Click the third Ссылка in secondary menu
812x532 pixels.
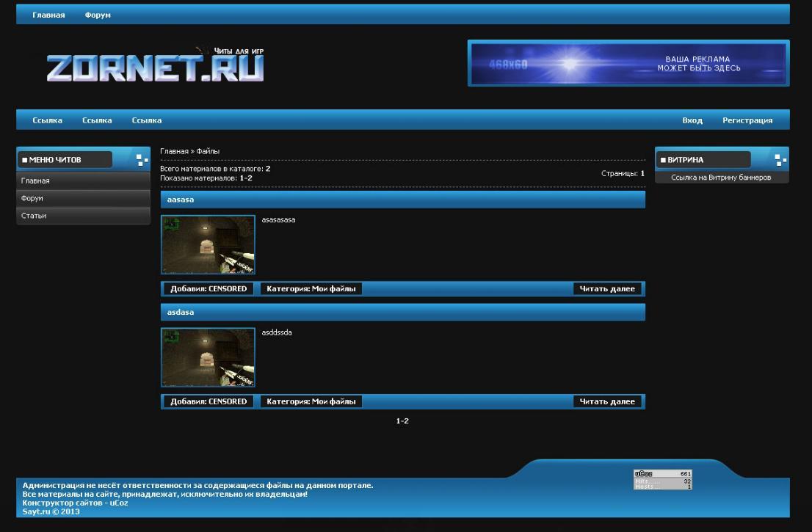(x=147, y=120)
